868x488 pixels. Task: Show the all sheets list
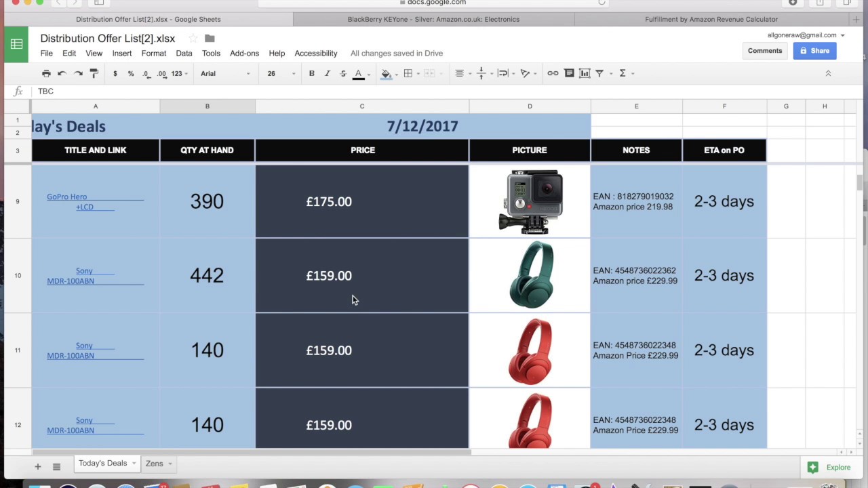[x=57, y=466]
